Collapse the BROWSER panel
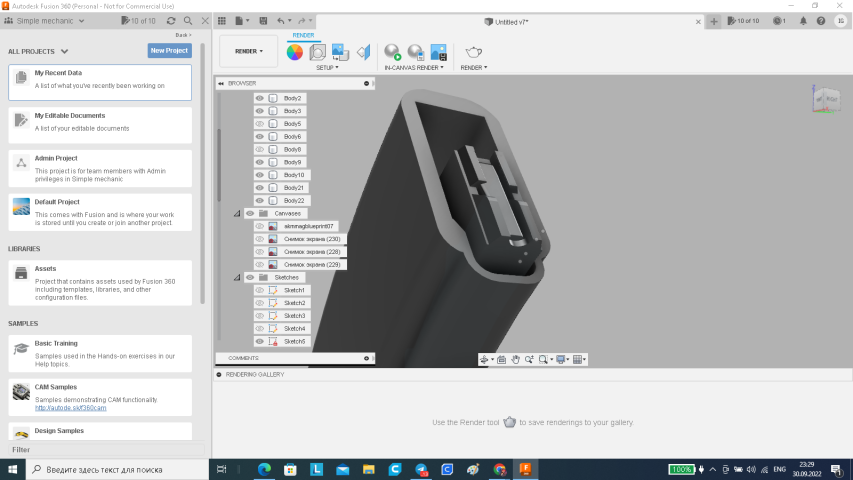The height and width of the screenshot is (480, 853). (x=221, y=83)
